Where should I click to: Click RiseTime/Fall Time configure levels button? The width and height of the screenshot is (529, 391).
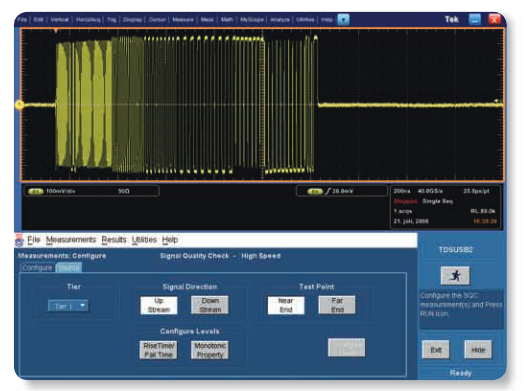pos(159,350)
